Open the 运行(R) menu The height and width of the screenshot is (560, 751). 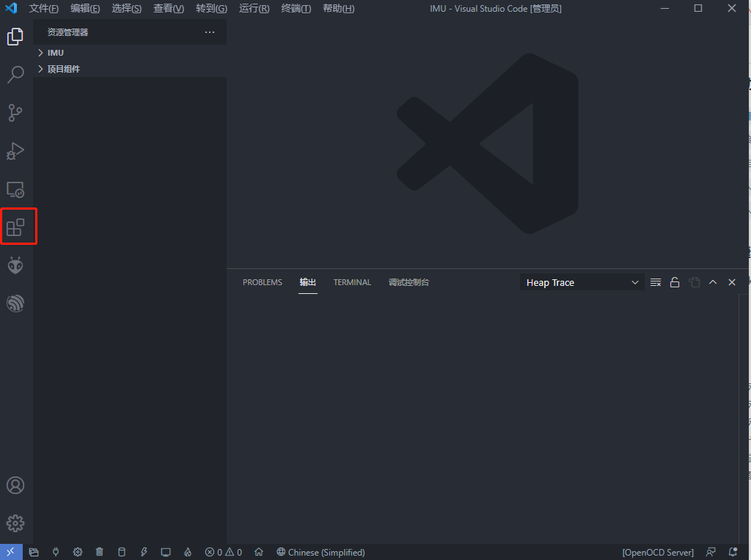pos(254,9)
